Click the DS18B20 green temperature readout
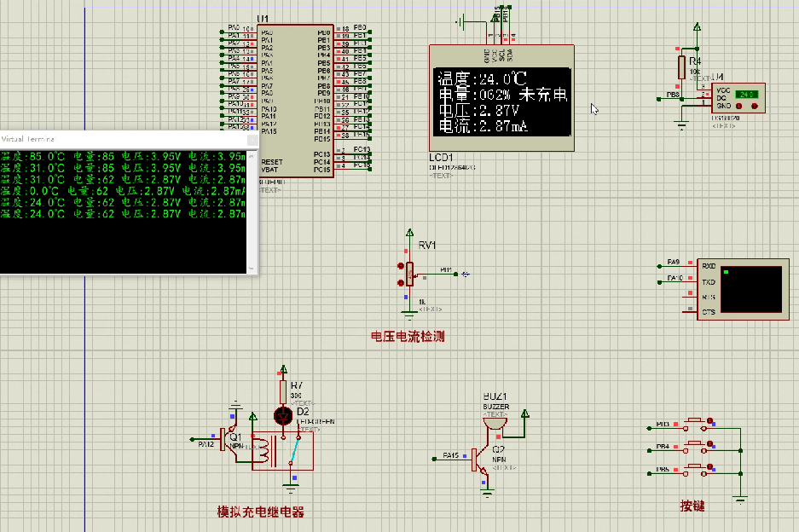This screenshot has height=532, width=799. click(x=746, y=94)
